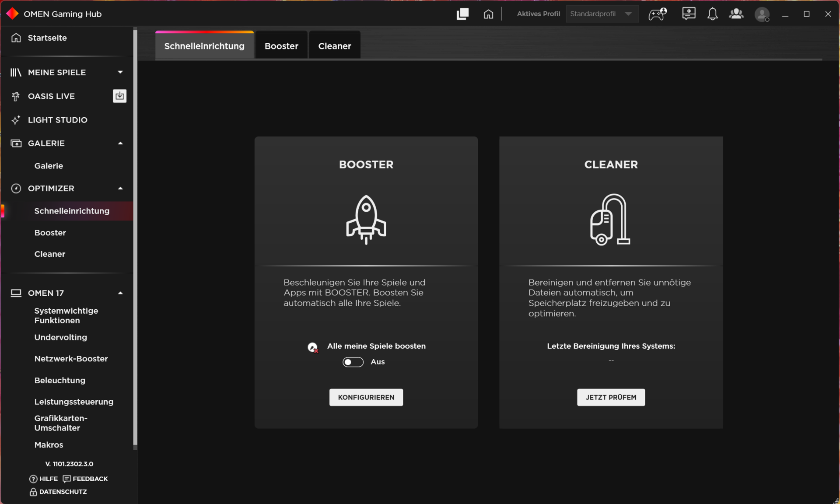Click the Oasis Live download icon
This screenshot has width=840, height=504.
tap(119, 96)
